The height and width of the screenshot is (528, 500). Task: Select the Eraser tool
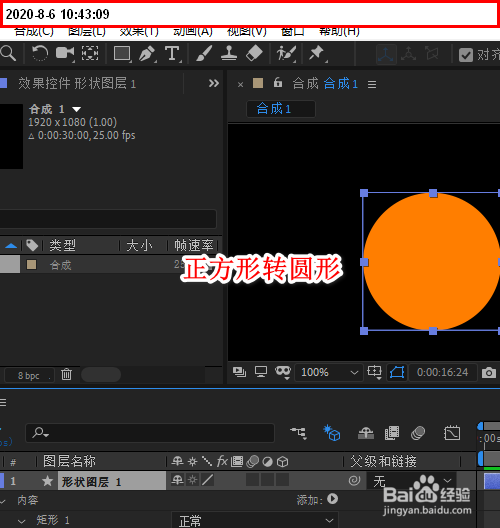click(254, 54)
